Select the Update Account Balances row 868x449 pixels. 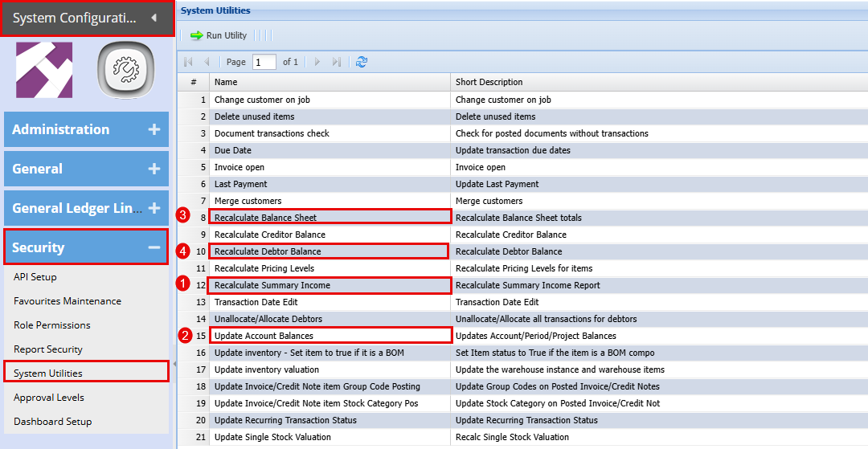[x=264, y=336]
